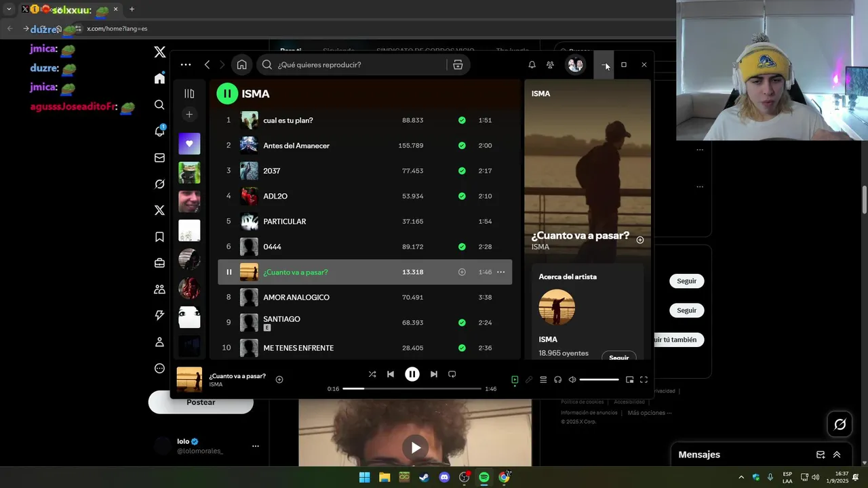Click the Postear button on X

(201, 402)
